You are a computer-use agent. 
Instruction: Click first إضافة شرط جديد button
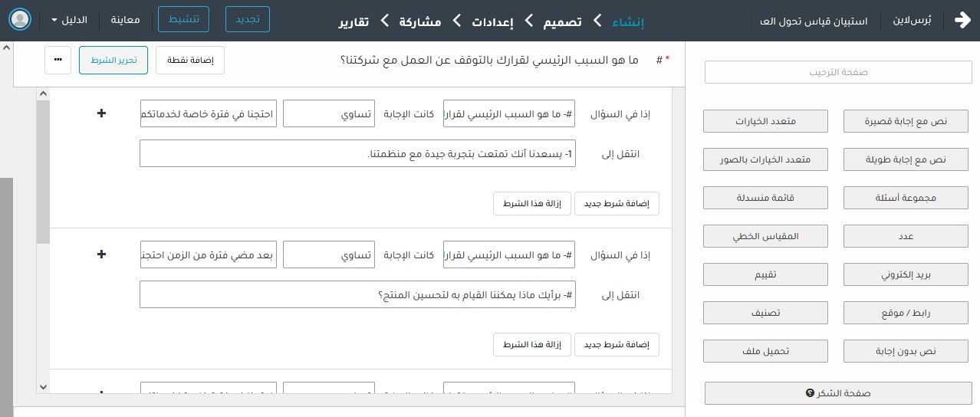point(617,203)
